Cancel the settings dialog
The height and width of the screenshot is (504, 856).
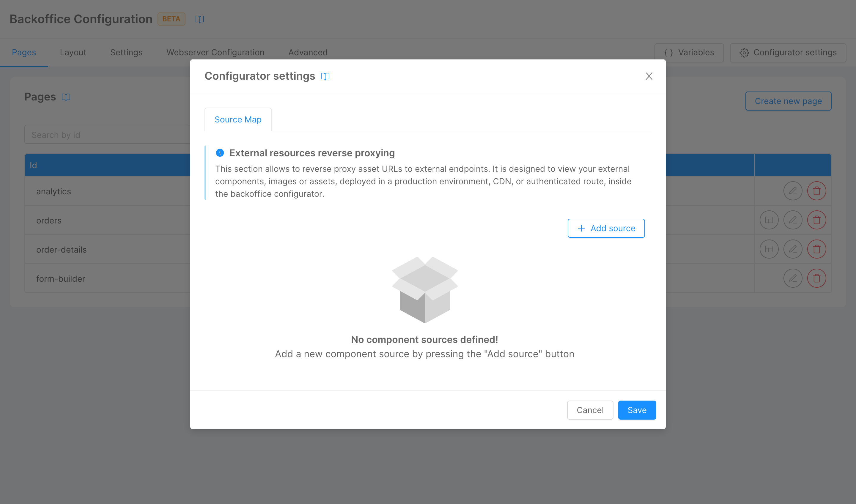[590, 410]
